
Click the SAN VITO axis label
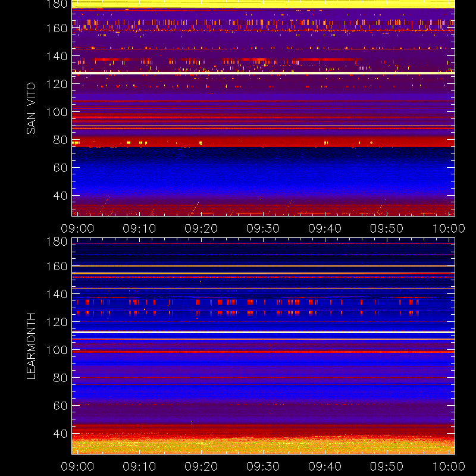[31, 108]
